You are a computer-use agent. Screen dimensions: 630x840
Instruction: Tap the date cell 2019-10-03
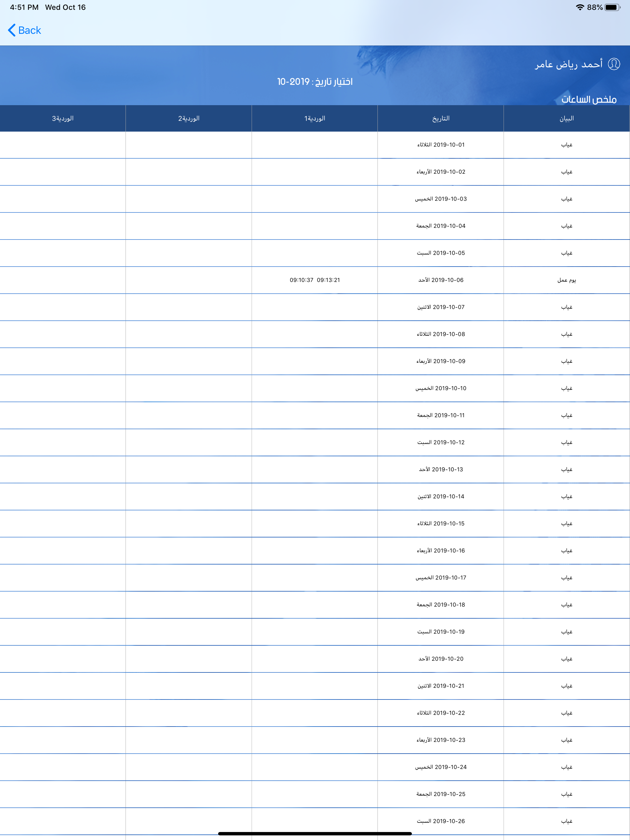point(441,199)
